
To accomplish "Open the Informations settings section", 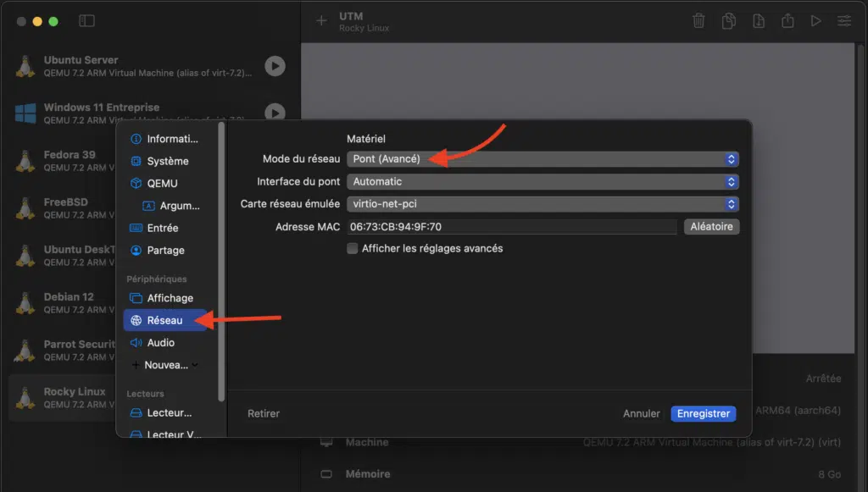I will click(x=165, y=139).
